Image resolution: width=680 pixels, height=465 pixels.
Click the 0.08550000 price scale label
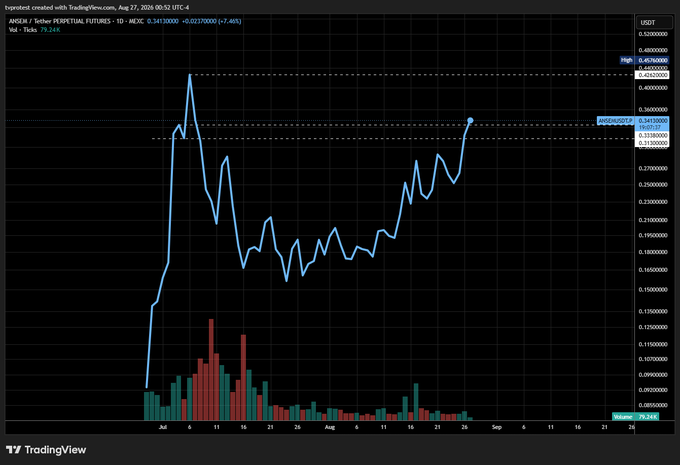click(x=653, y=405)
